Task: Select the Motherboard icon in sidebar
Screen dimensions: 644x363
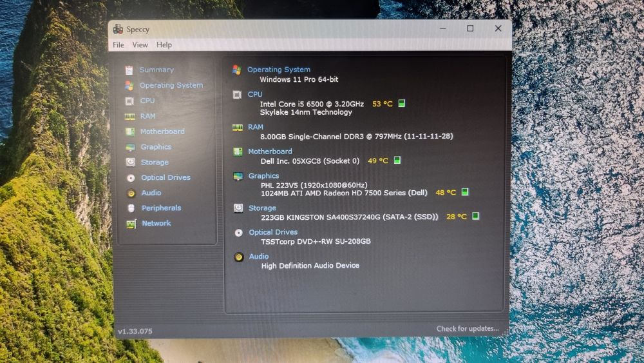Action: (130, 132)
